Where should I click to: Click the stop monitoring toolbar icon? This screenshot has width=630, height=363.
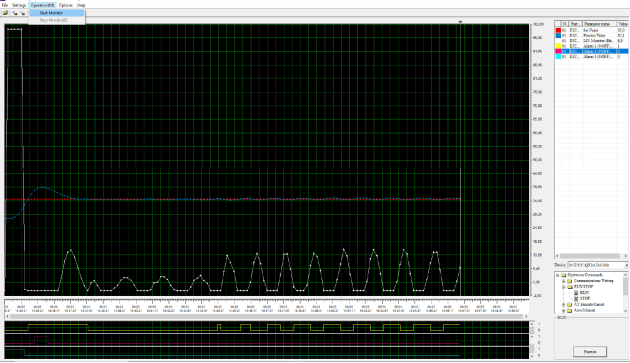click(x=22, y=13)
